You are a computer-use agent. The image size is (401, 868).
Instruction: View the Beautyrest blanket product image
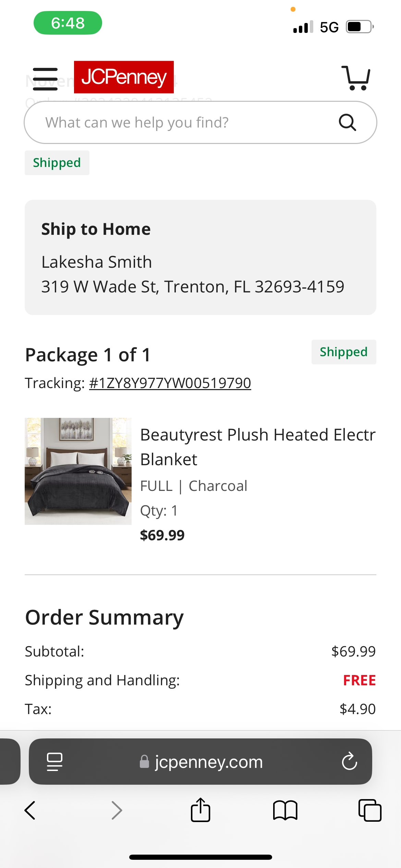[x=78, y=471]
